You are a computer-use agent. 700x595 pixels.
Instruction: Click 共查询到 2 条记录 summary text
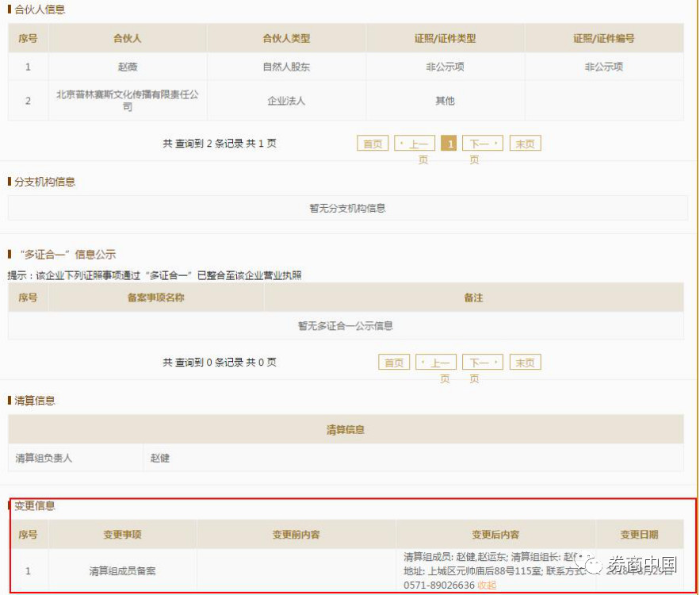[x=220, y=144]
